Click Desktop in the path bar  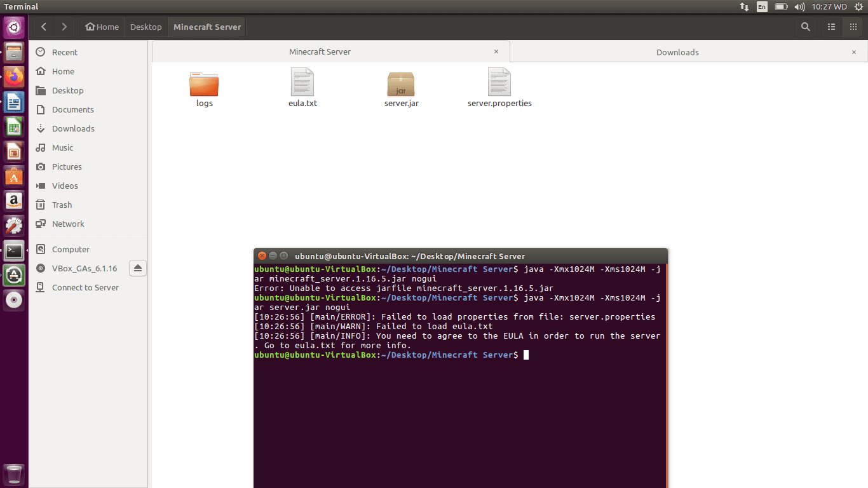(146, 27)
